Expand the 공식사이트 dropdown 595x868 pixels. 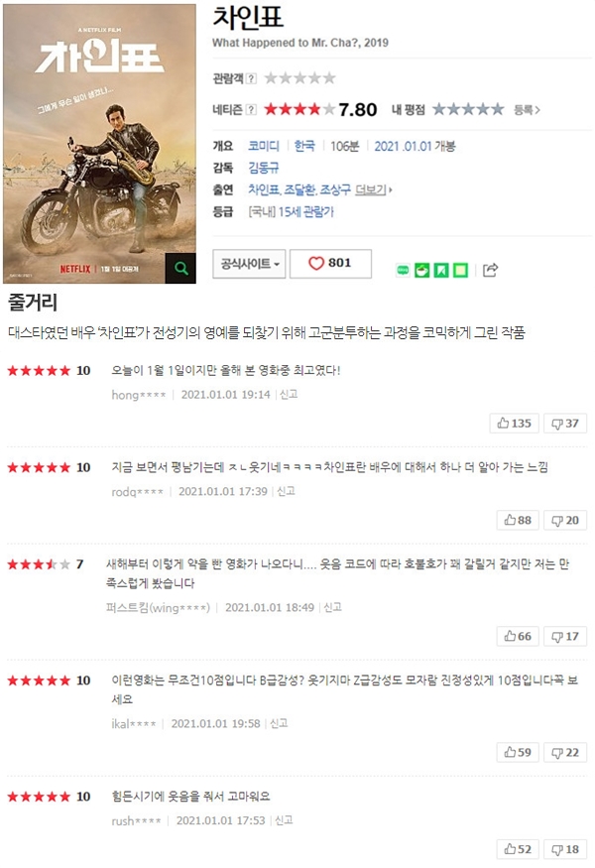pyautogui.click(x=249, y=264)
